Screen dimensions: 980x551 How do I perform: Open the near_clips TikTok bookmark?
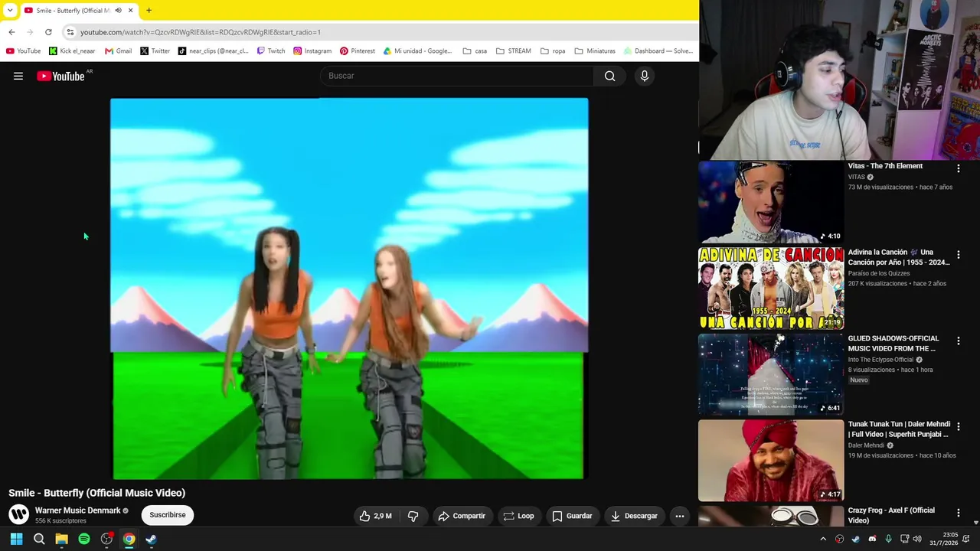click(x=213, y=51)
